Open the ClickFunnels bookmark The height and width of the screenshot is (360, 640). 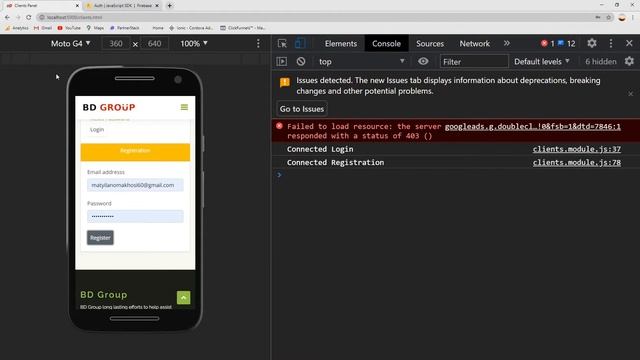pyautogui.click(x=243, y=28)
